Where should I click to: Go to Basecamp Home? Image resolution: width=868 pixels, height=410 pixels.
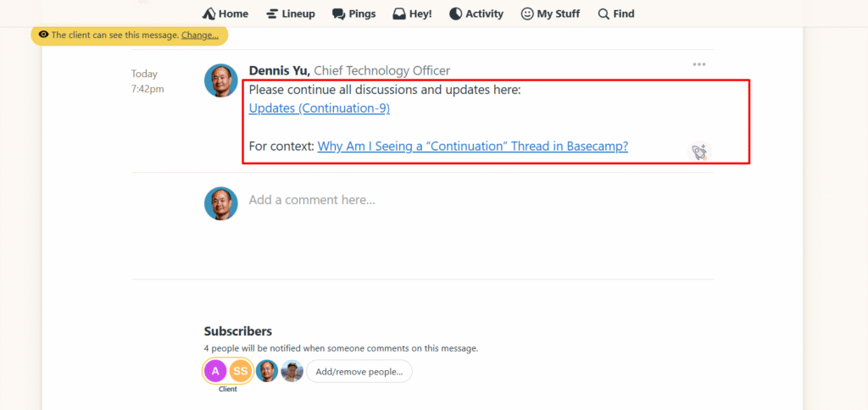[225, 14]
